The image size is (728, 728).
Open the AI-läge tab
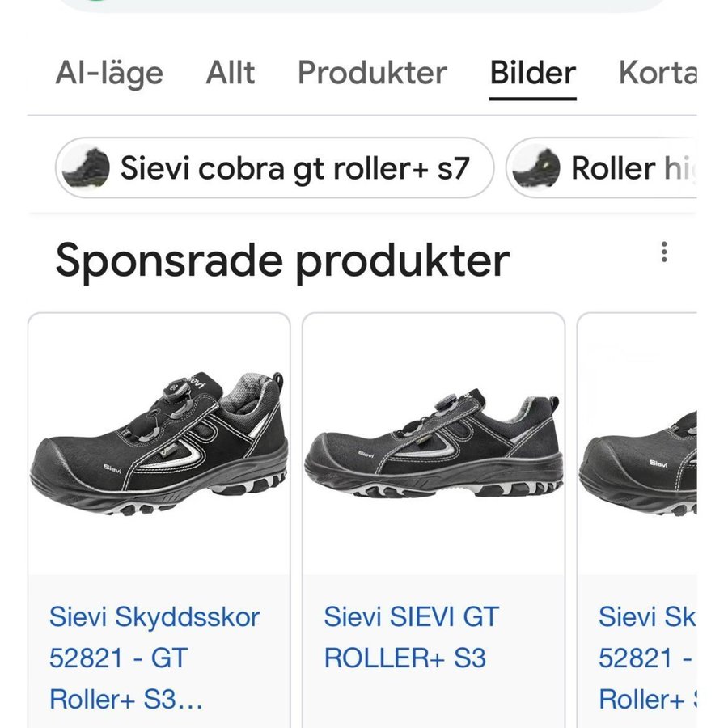(109, 73)
